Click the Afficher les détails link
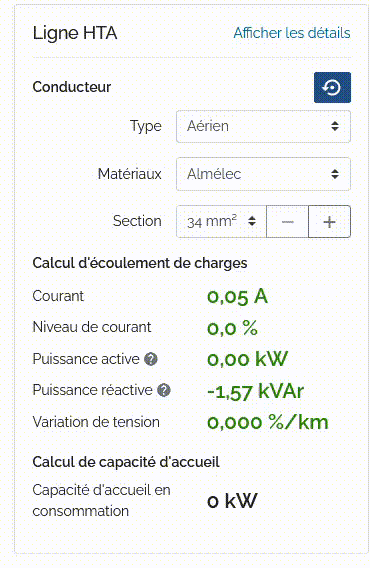The image size is (370, 568). point(292,33)
